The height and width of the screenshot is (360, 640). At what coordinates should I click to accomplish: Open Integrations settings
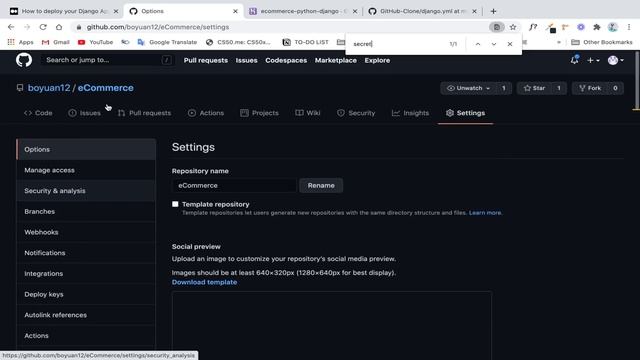click(x=86, y=273)
